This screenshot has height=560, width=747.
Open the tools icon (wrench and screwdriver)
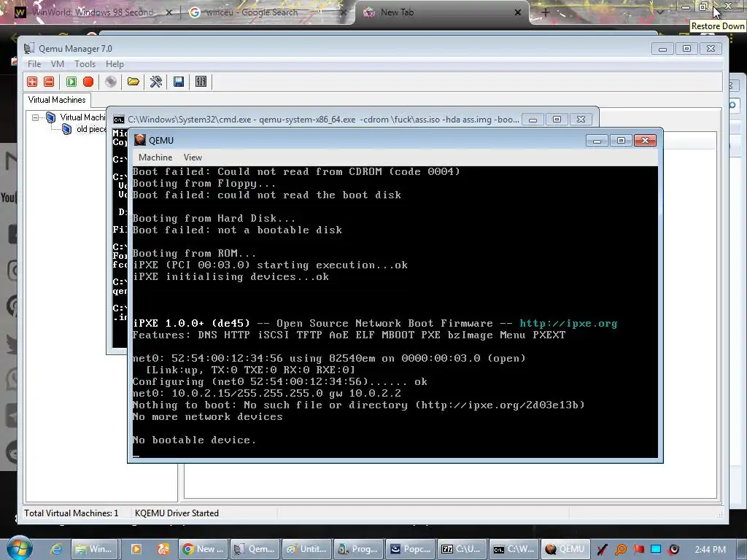tap(156, 82)
